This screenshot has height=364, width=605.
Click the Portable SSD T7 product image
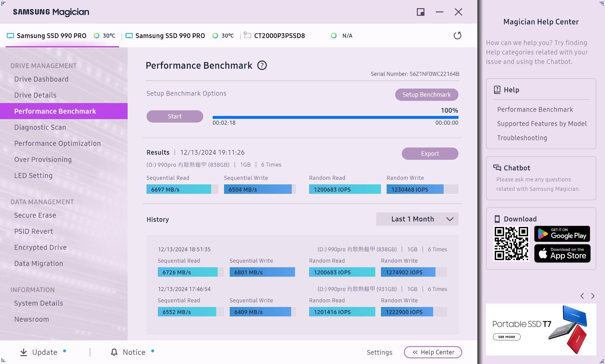(568, 329)
